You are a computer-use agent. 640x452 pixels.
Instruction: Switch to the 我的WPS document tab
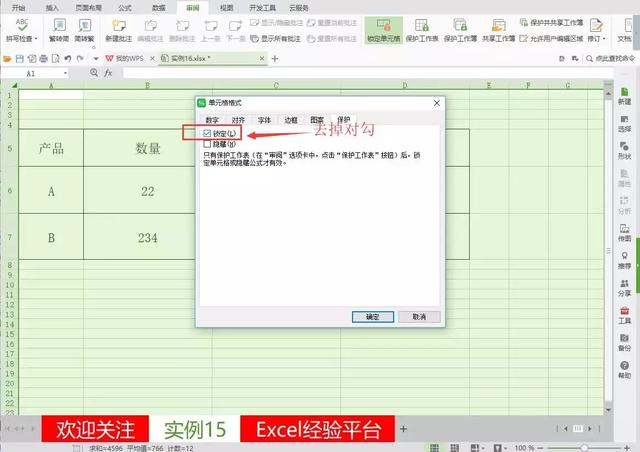pos(124,59)
